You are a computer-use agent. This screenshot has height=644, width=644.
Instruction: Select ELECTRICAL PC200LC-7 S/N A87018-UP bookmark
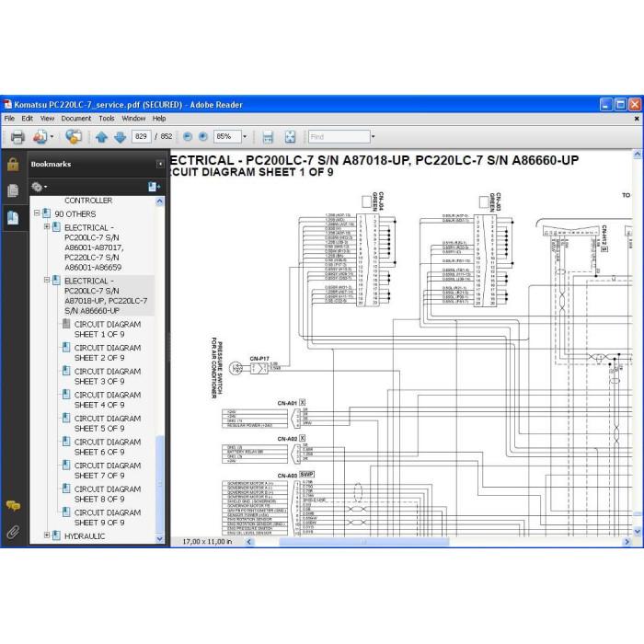click(106, 295)
